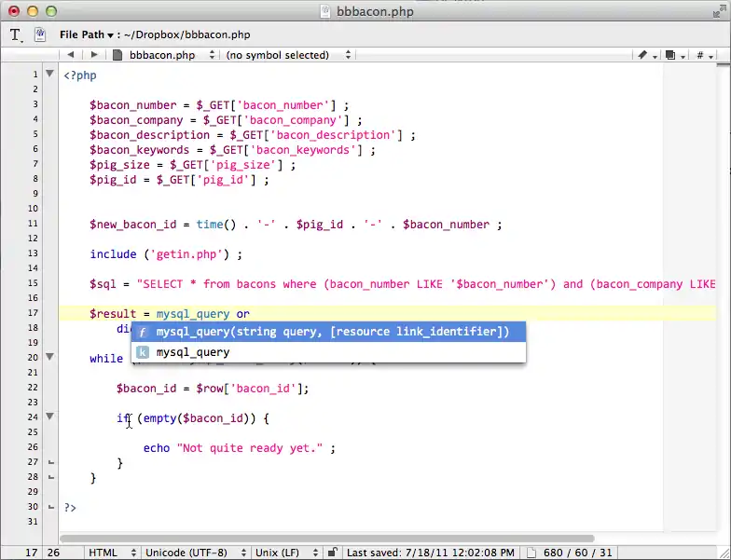
Task: Collapse the while loop fold at line 20
Action: click(50, 358)
